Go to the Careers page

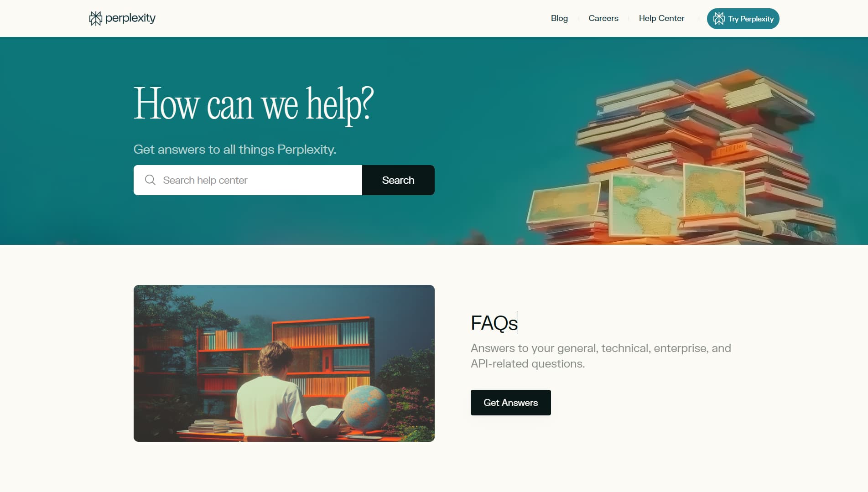point(603,18)
